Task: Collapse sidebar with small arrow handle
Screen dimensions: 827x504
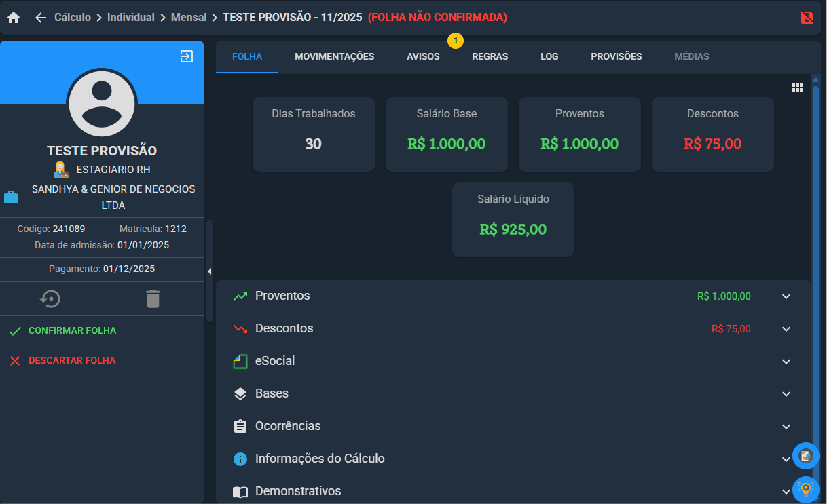Action: click(x=210, y=271)
